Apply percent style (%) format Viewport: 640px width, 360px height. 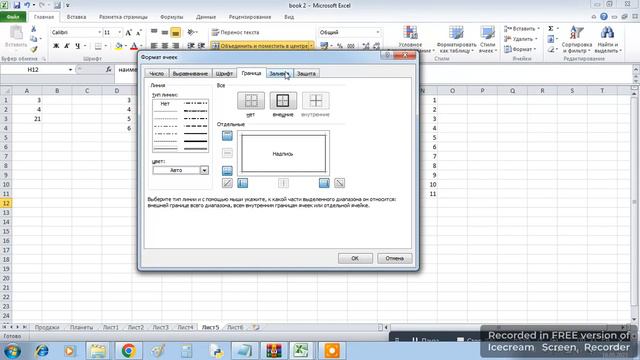340,46
